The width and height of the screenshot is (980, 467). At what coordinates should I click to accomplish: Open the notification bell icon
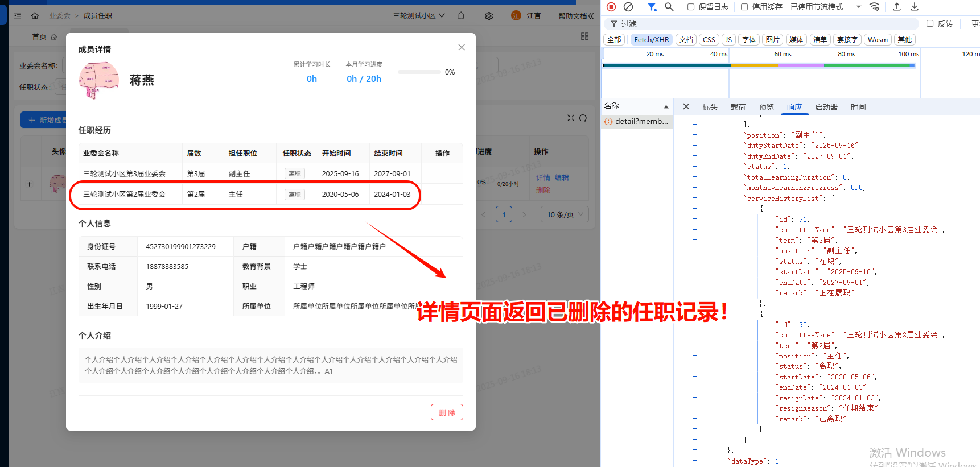pos(461,15)
